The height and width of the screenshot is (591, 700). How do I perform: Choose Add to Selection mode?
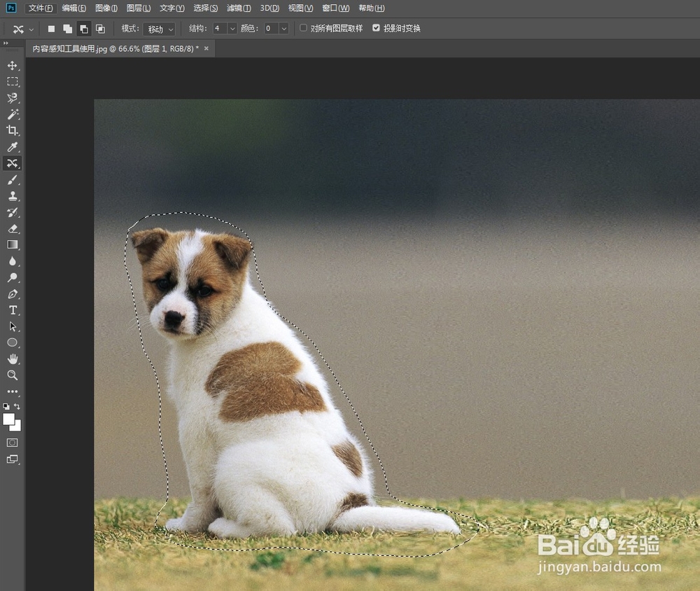(67, 29)
